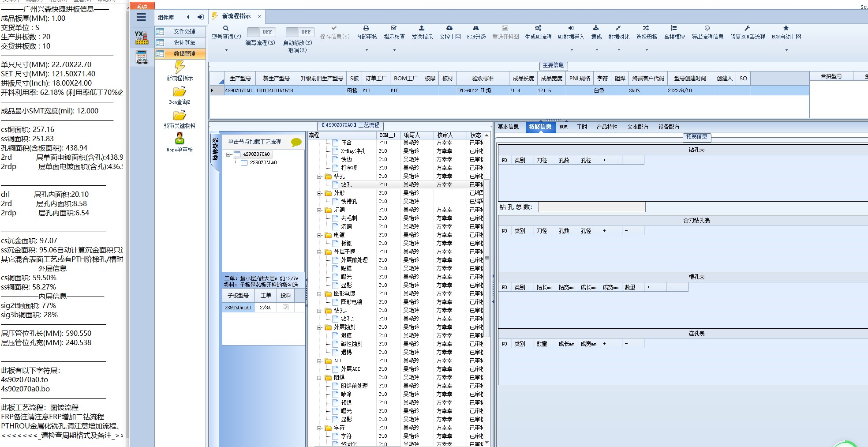Click the 生产型号 cell 4S90Z070A0 in main grid
Image resolution: width=868 pixels, height=447 pixels.
(x=238, y=91)
